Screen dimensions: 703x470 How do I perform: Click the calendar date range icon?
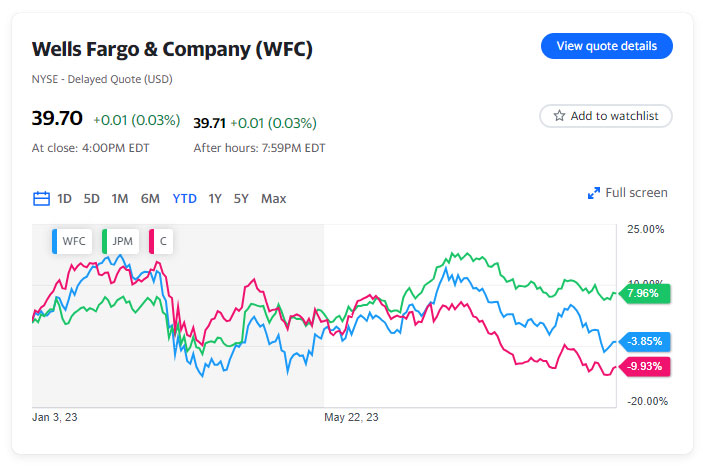41,198
